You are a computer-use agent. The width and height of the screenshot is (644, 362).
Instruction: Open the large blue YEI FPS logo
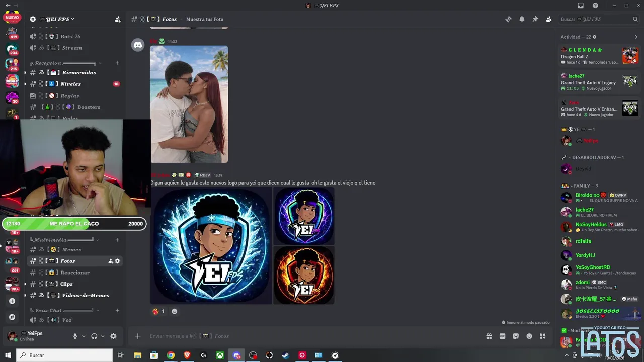(211, 246)
